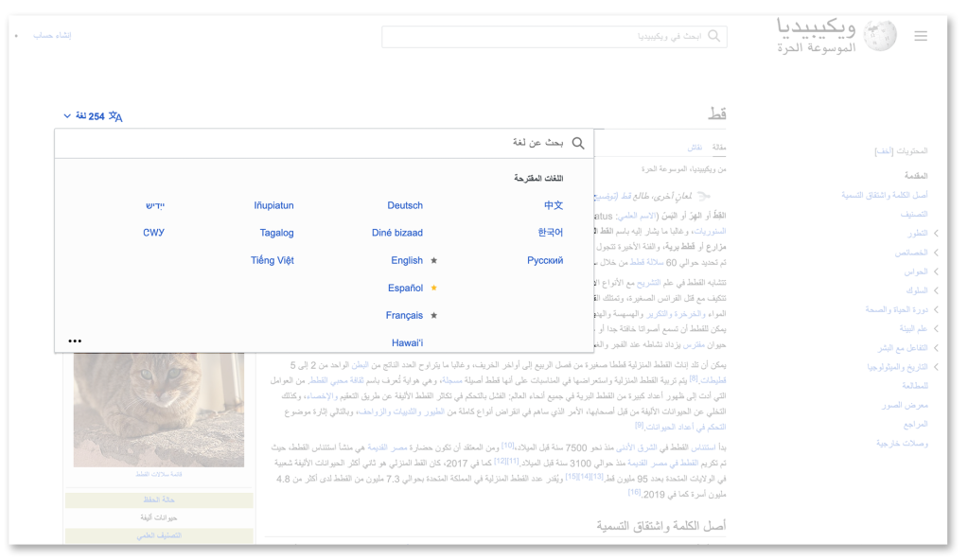Click the التصنيف العلمي infobox link

(x=159, y=535)
